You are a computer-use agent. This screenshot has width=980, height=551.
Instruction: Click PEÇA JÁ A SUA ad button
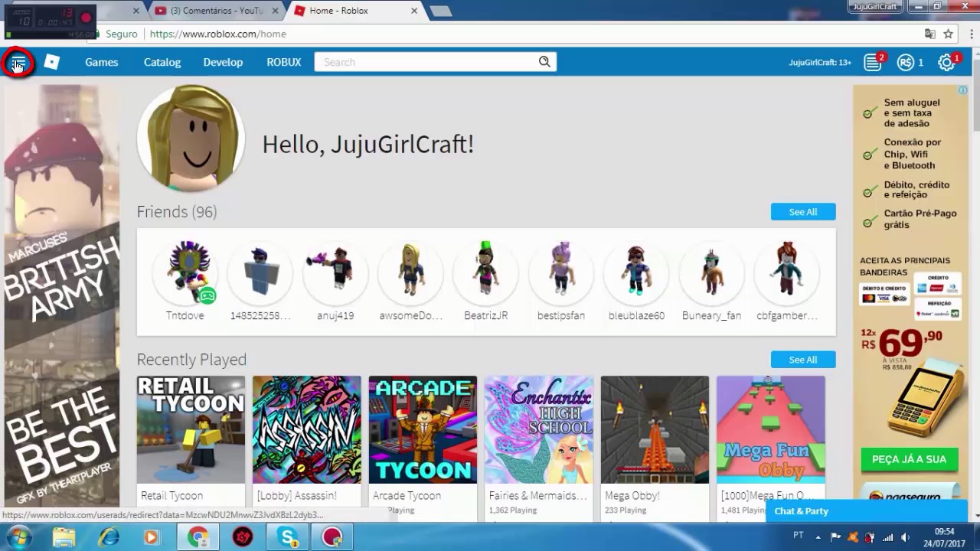tap(910, 459)
